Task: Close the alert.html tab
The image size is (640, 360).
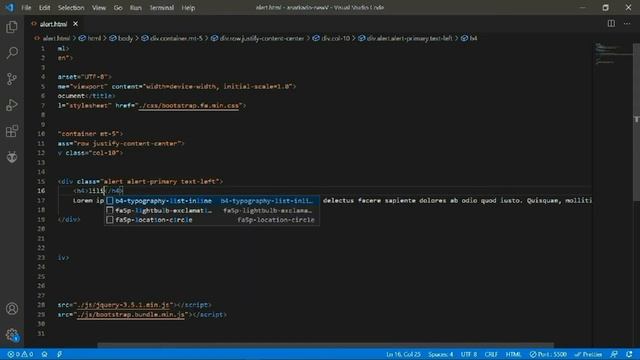Action: click(76, 24)
